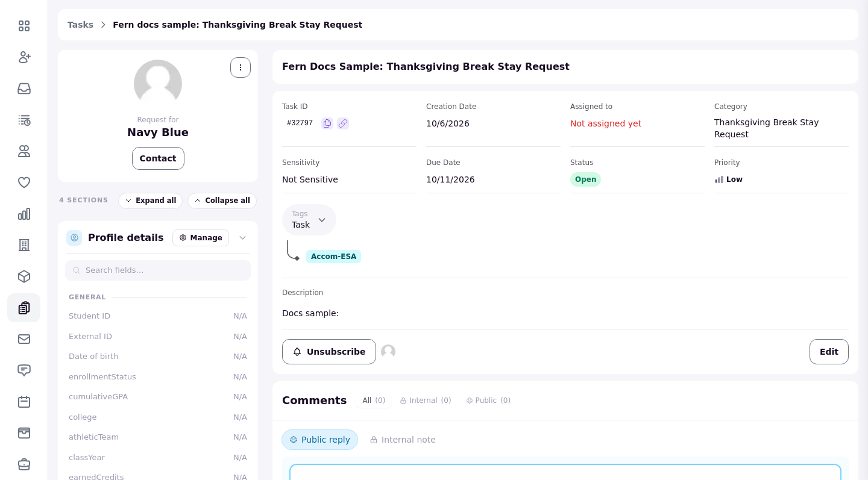This screenshot has width=868, height=480.
Task: Open the archive box sidebar icon
Action: tap(24, 433)
